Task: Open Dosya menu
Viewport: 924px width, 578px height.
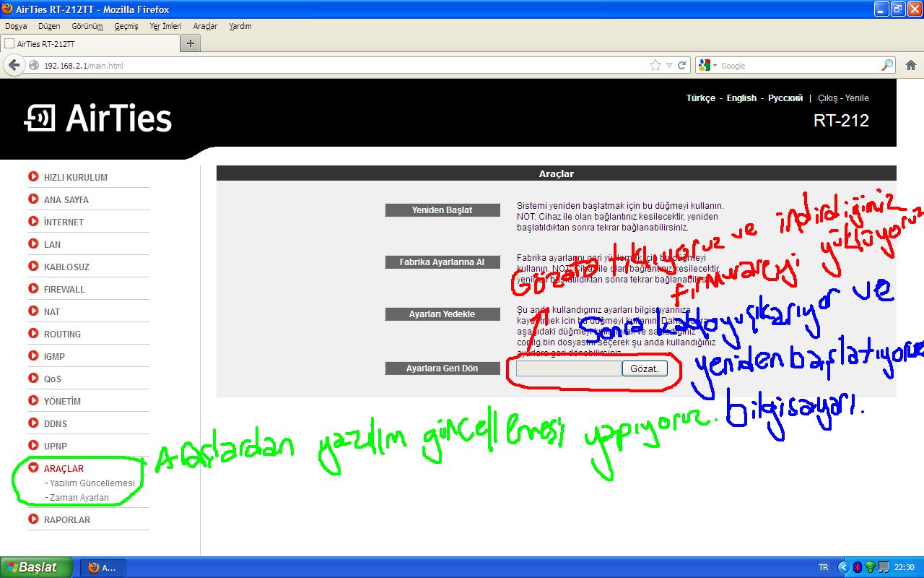Action: click(16, 26)
